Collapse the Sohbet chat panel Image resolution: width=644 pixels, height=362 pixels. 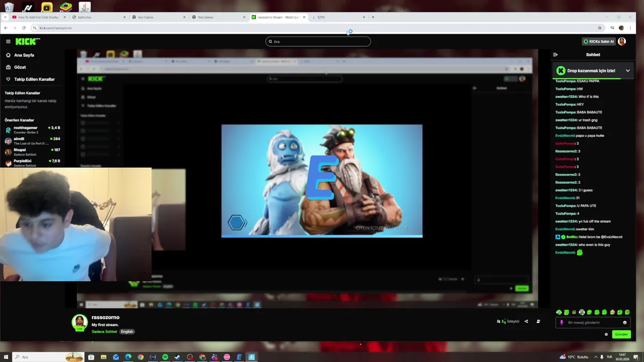pyautogui.click(x=555, y=55)
